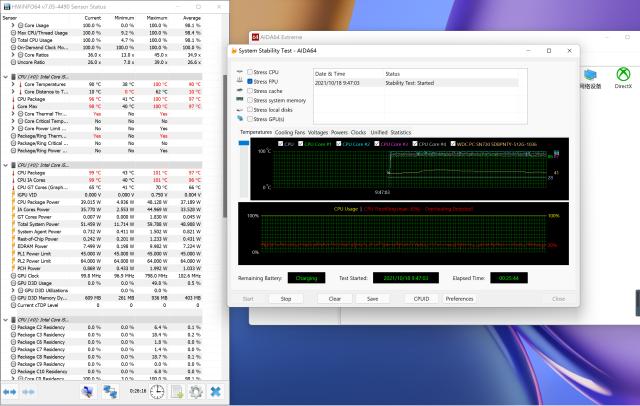This screenshot has height=406, width=640.
Task: Click the HWiNFO sensor list vertical scrollbar
Action: [x=225, y=146]
